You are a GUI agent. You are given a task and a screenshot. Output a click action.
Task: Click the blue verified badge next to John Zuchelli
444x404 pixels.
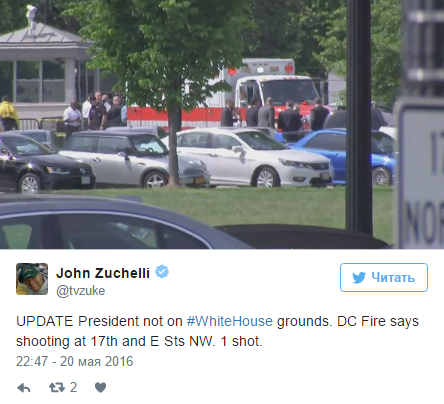(x=162, y=272)
